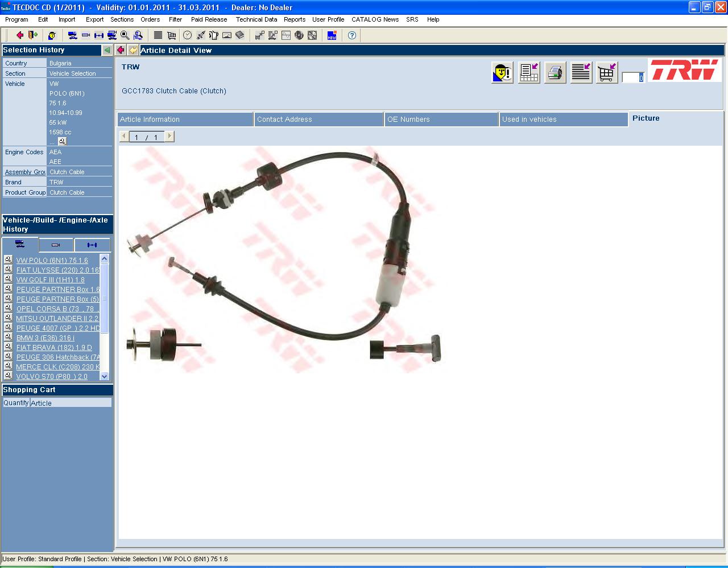The image size is (728, 568).
Task: Go to next picture page arrow
Action: tap(169, 137)
